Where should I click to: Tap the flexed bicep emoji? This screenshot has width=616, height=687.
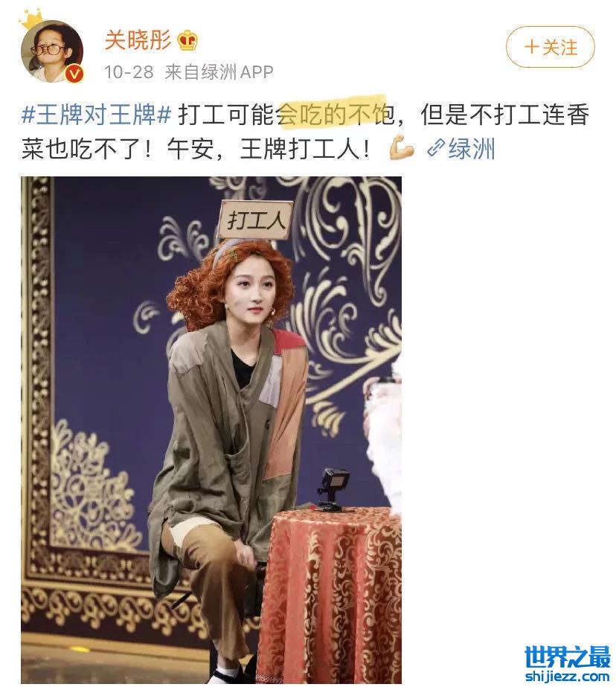pyautogui.click(x=402, y=147)
